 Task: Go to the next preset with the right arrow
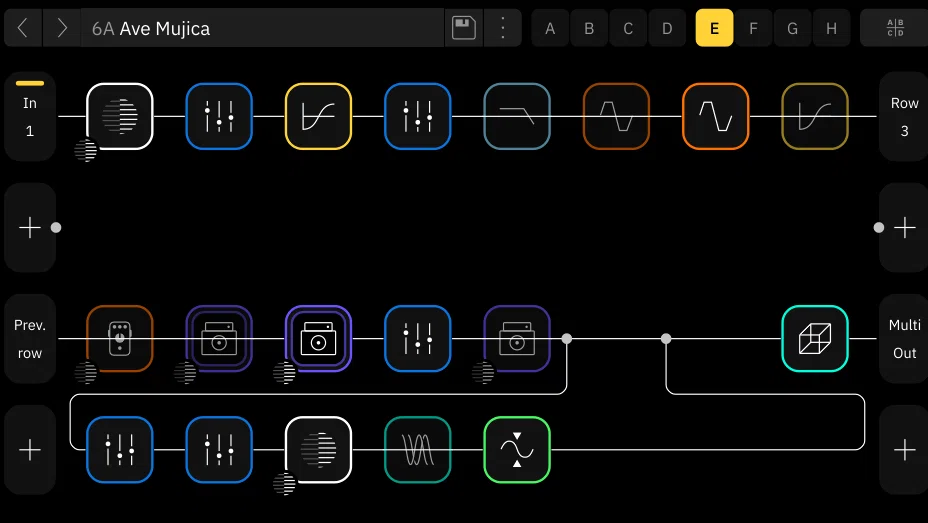pos(62,28)
